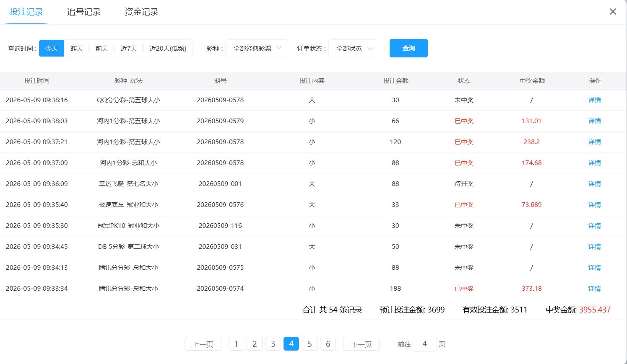
Task: Click timestamp 2026-05-09 09:34:45
Action: pyautogui.click(x=36, y=247)
